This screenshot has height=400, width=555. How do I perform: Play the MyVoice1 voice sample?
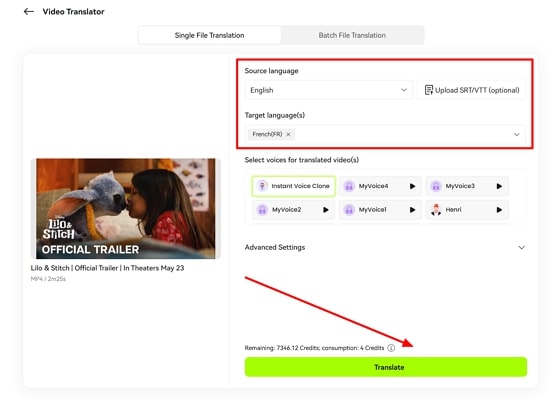(x=412, y=210)
